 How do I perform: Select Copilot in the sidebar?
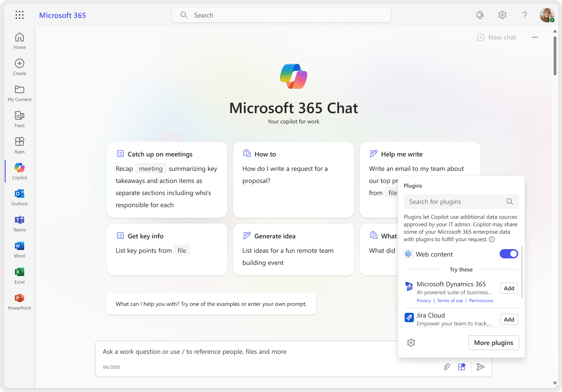pos(20,171)
